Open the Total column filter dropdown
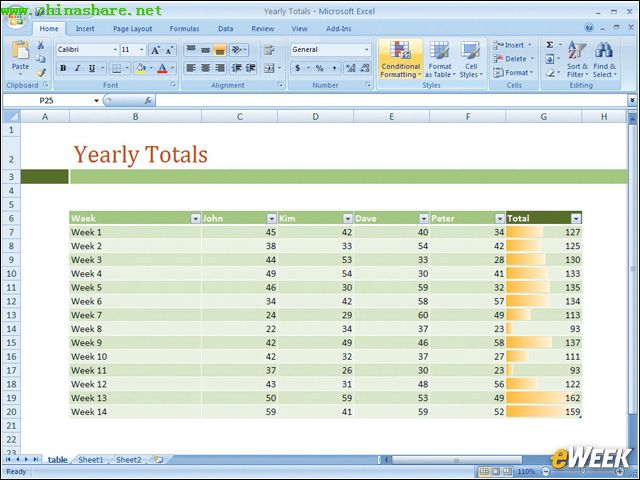 576,219
